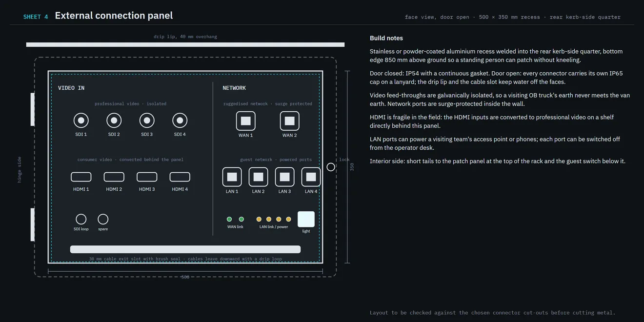Screen dimensions: 644x322
Task: Click the 'NETWORK' section heading
Action: tap(234, 88)
